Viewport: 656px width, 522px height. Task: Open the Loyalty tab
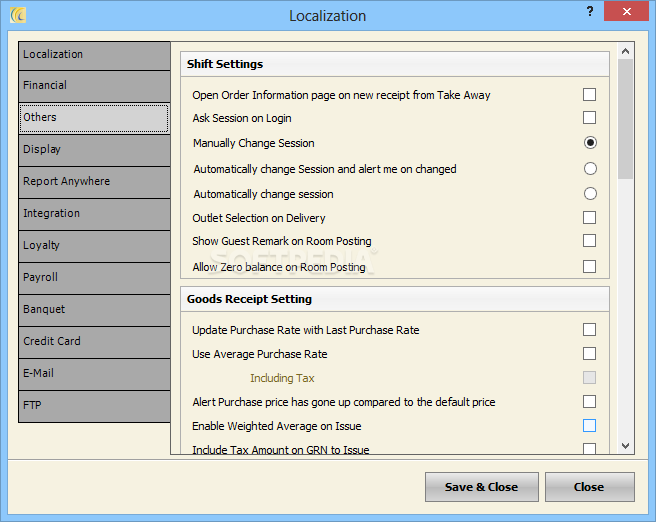[95, 246]
